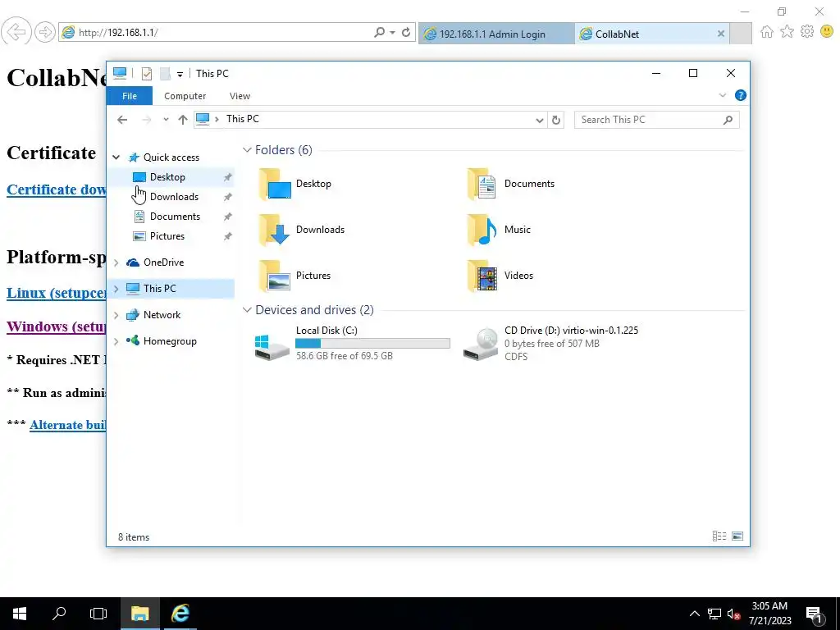This screenshot has height=630, width=840.
Task: Open the Customize Quick Access Toolbar dropdown
Action: (x=180, y=75)
